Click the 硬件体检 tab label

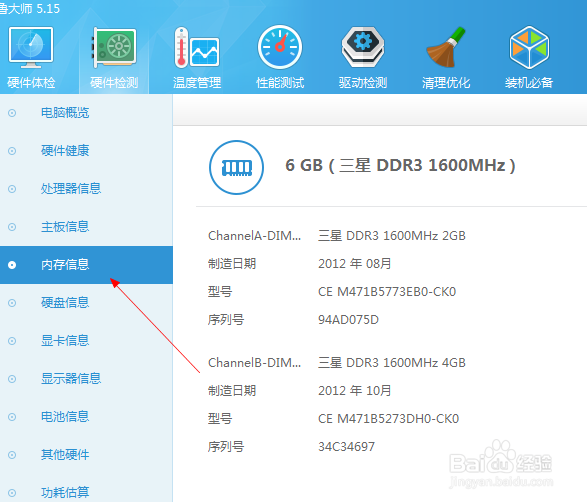[31, 82]
